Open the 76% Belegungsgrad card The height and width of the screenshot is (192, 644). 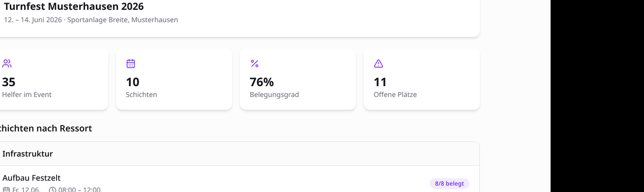coord(298,79)
